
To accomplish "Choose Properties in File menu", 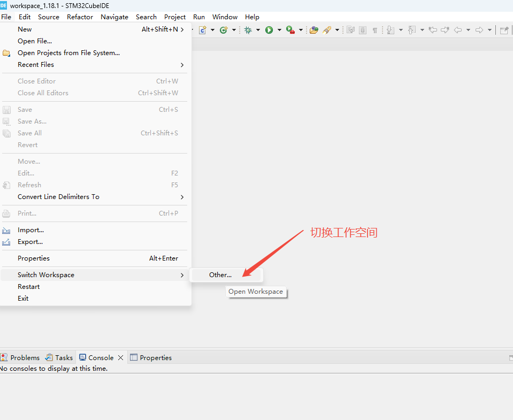I will click(95, 258).
